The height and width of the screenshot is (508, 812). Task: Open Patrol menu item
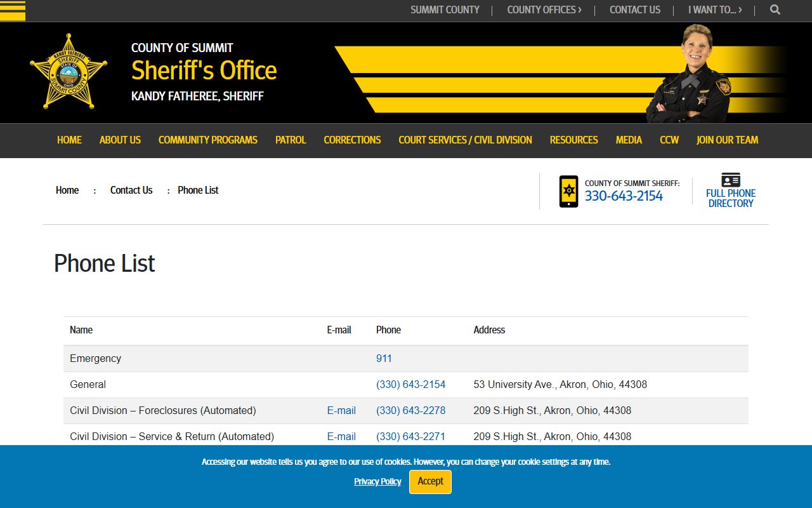click(x=291, y=140)
